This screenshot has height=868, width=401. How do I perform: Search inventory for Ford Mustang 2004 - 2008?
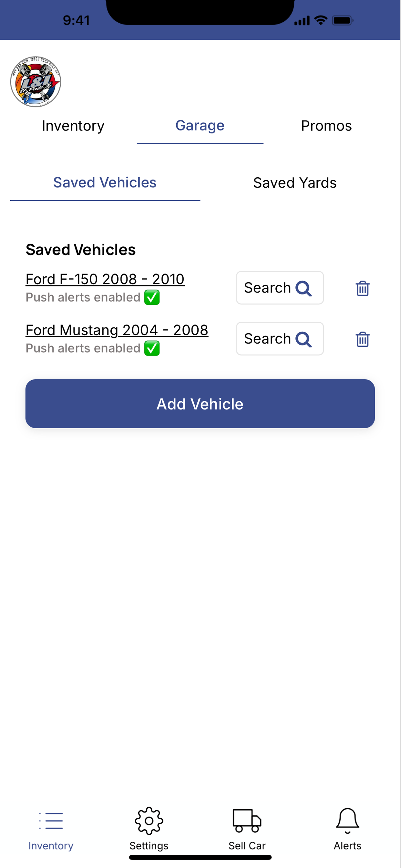pyautogui.click(x=280, y=339)
